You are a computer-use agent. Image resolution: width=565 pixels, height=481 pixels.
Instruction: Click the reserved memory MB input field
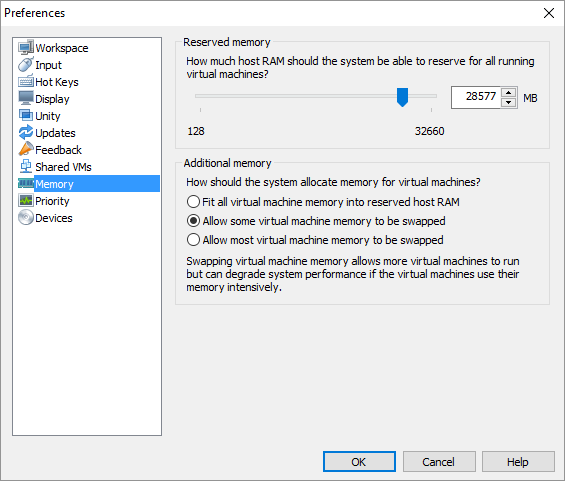(x=476, y=97)
